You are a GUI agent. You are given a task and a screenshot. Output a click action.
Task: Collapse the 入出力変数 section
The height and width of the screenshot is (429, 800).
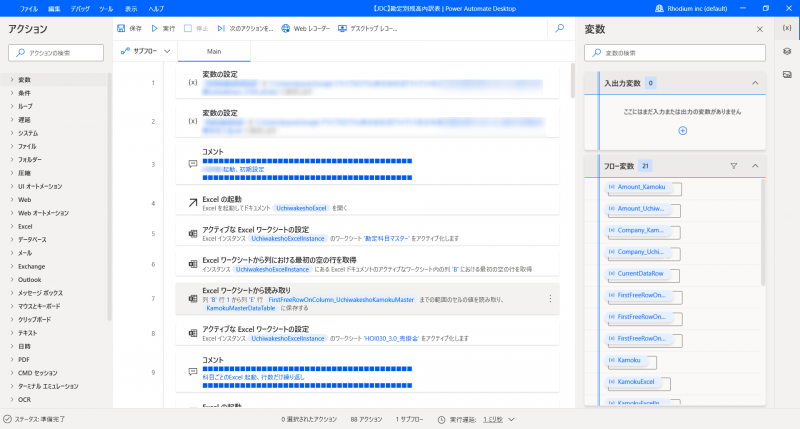tap(755, 83)
